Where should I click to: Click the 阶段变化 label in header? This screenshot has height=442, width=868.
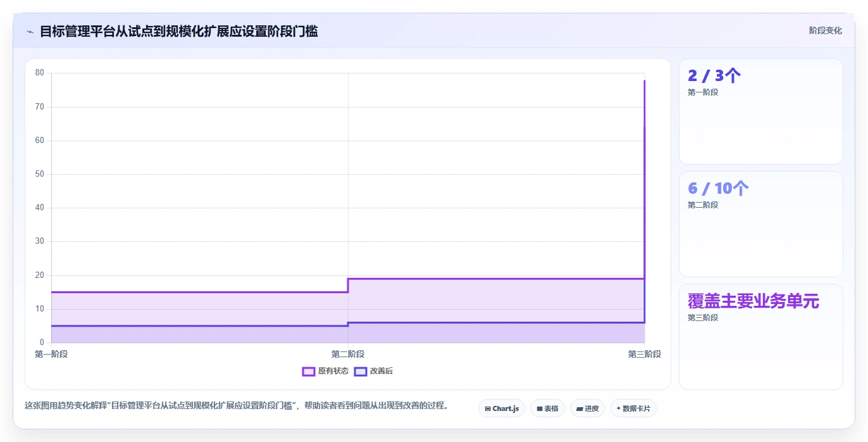[826, 30]
